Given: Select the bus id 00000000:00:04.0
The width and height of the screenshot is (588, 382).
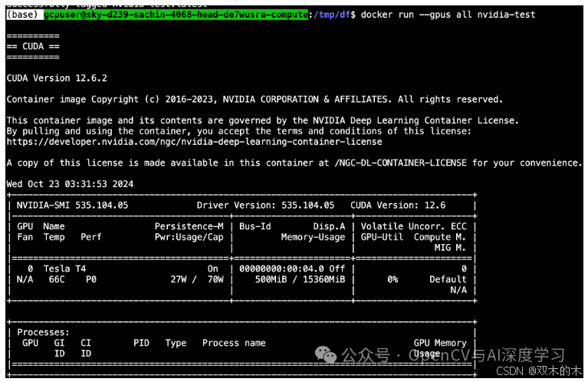Looking at the screenshot, I should (281, 268).
